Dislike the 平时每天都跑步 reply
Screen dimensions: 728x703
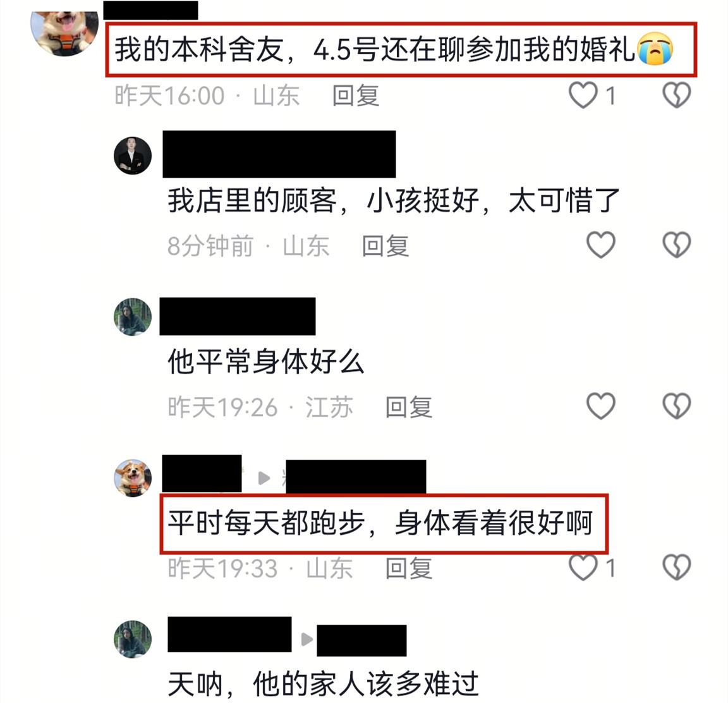[x=676, y=568]
